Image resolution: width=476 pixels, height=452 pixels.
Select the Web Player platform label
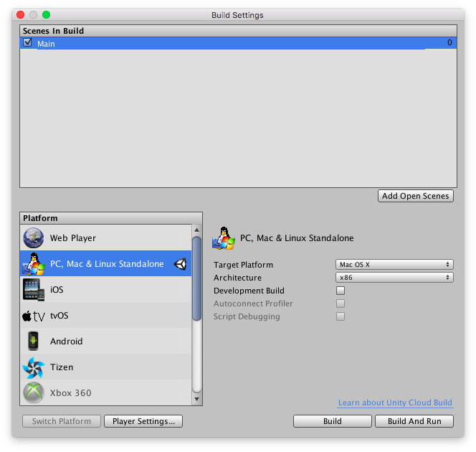click(x=73, y=238)
